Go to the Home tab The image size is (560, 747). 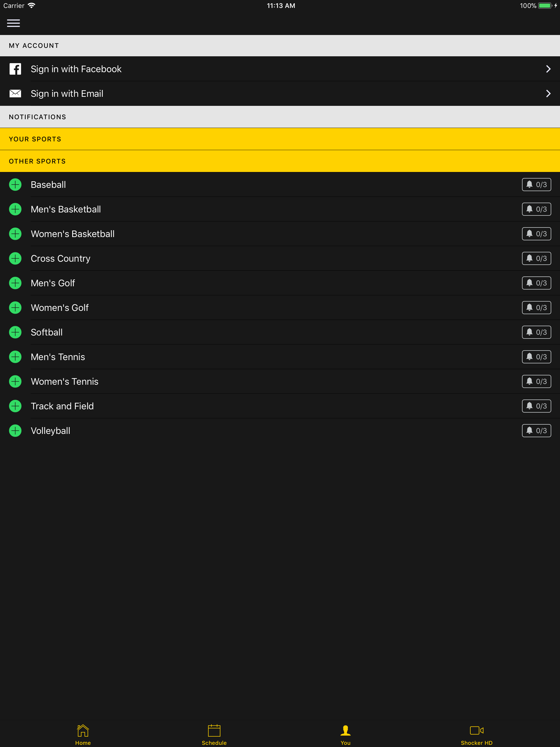(83, 734)
